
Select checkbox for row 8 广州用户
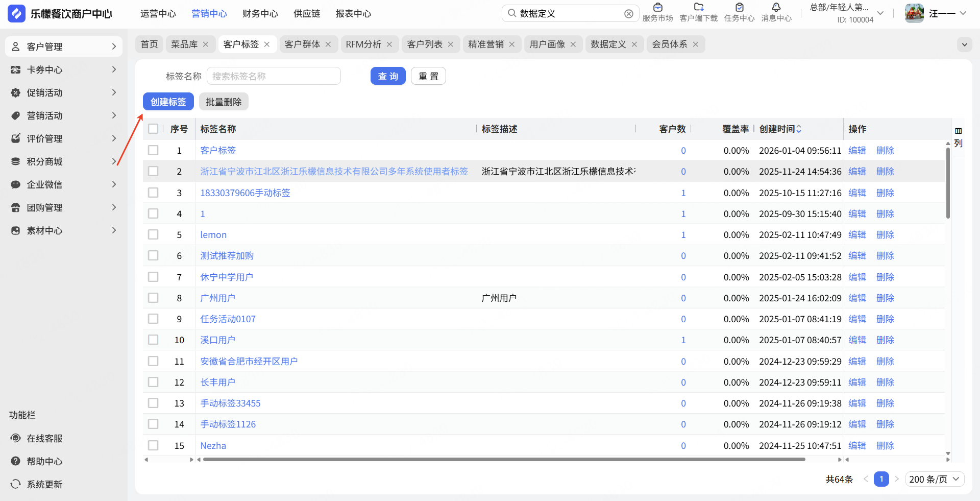point(153,298)
